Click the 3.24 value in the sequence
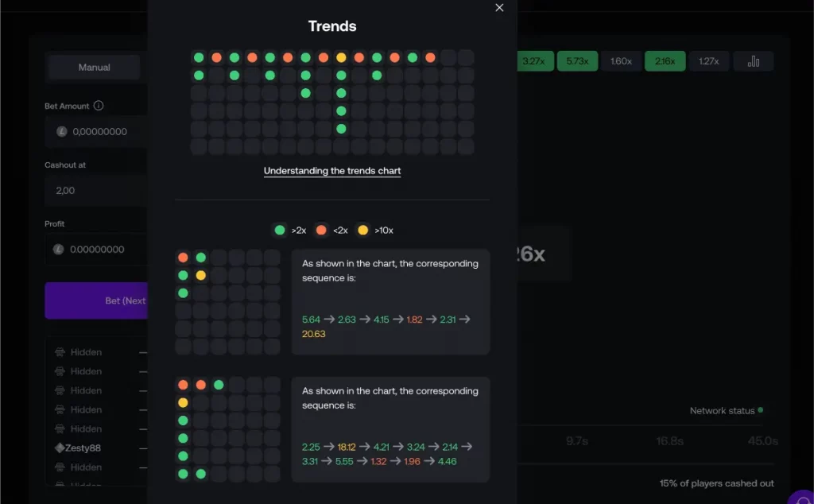Image resolution: width=814 pixels, height=504 pixels. [416, 447]
